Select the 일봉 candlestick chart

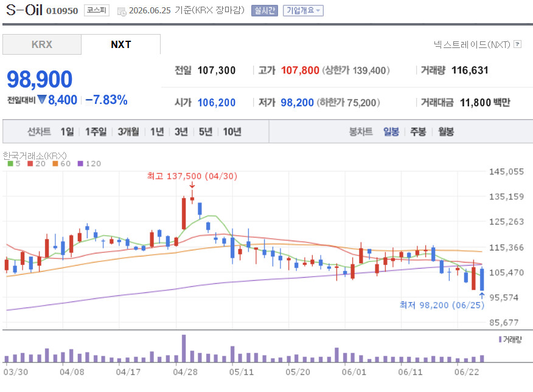(391, 132)
